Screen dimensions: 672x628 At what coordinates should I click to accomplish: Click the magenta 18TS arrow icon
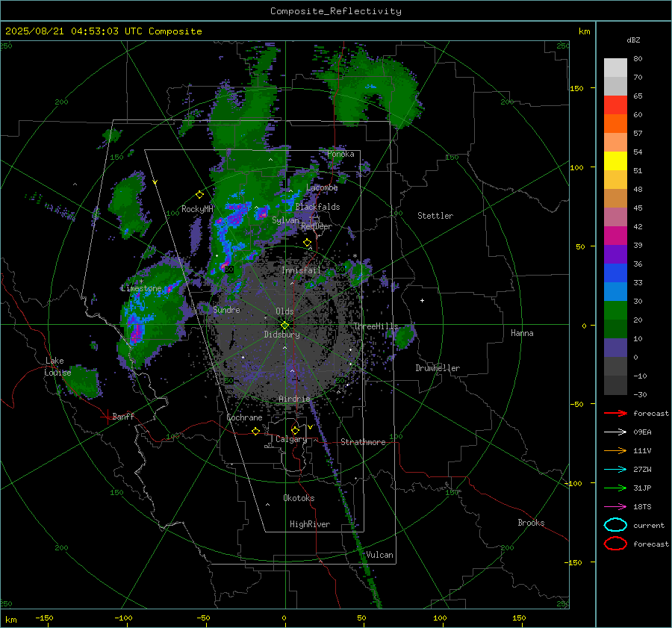(615, 507)
